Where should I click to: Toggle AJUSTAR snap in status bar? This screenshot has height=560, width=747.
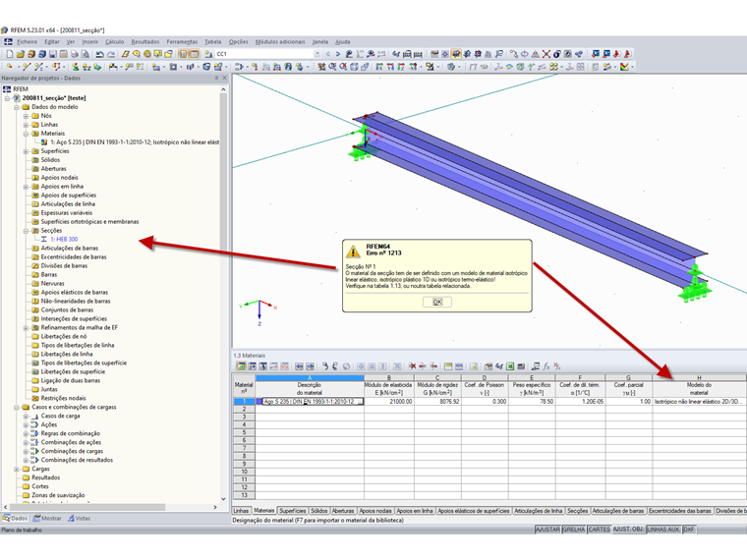547,530
